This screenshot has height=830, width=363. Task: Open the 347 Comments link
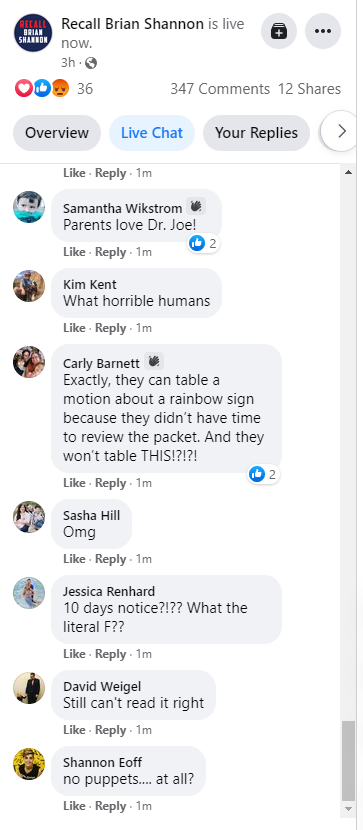click(220, 89)
